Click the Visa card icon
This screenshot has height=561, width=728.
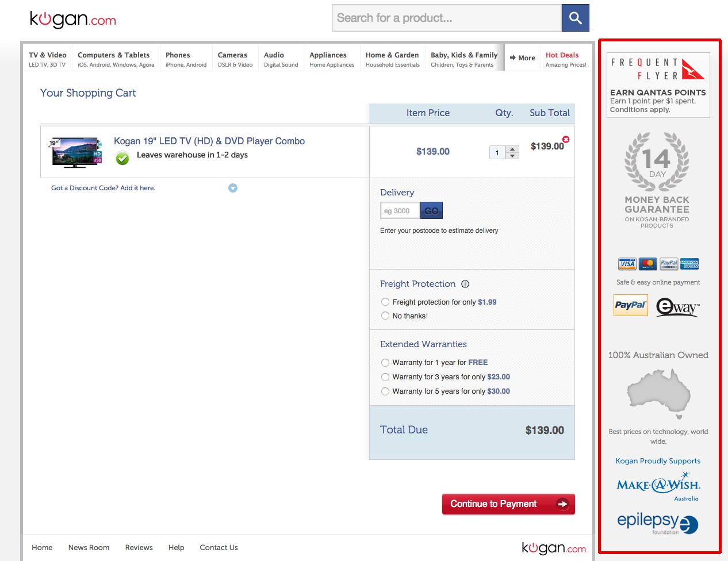pyautogui.click(x=627, y=264)
